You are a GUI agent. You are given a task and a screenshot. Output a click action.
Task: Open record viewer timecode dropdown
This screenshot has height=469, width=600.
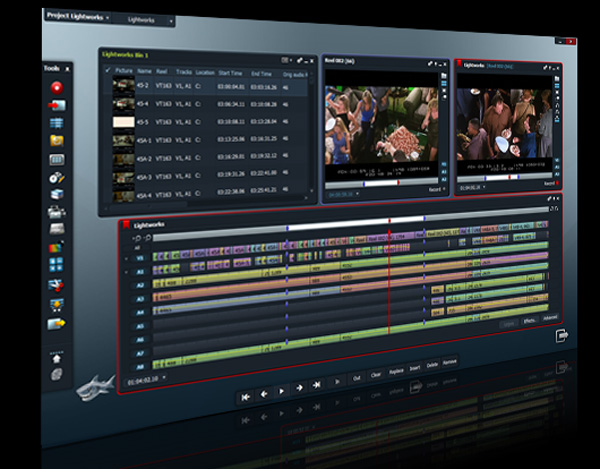484,187
